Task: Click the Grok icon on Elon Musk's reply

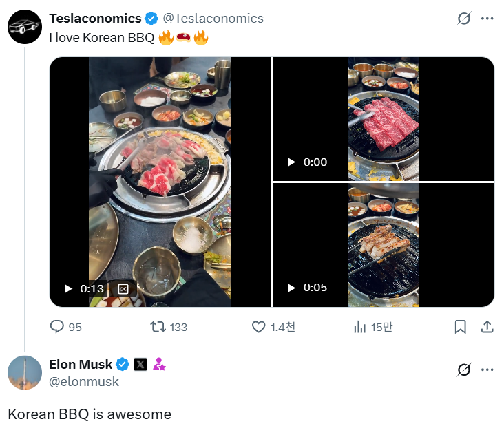Action: [x=464, y=370]
